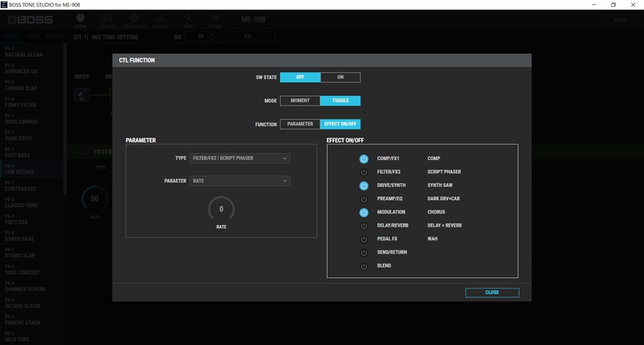The height and width of the screenshot is (345, 644).
Task: Click the DARK DRV+CAB effect label
Action: click(x=443, y=199)
